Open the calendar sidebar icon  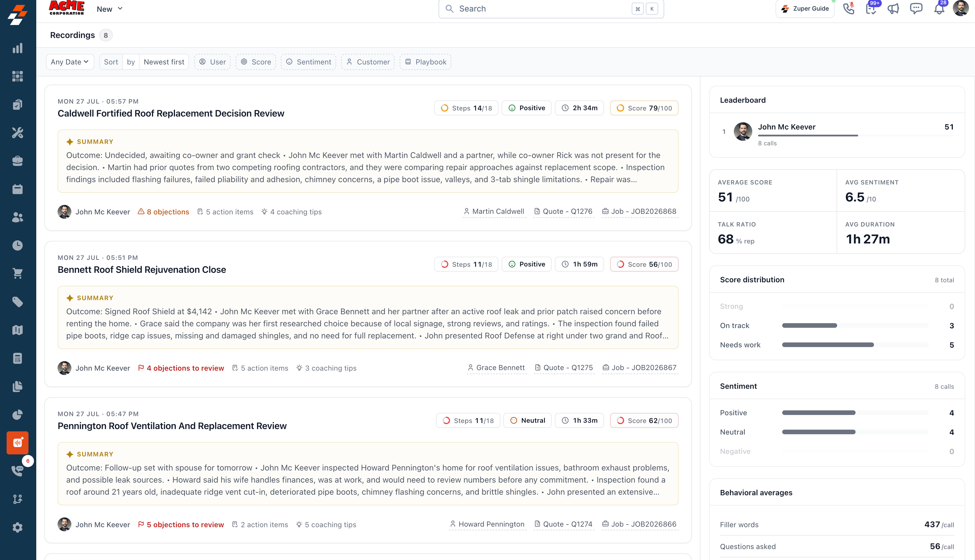[18, 189]
